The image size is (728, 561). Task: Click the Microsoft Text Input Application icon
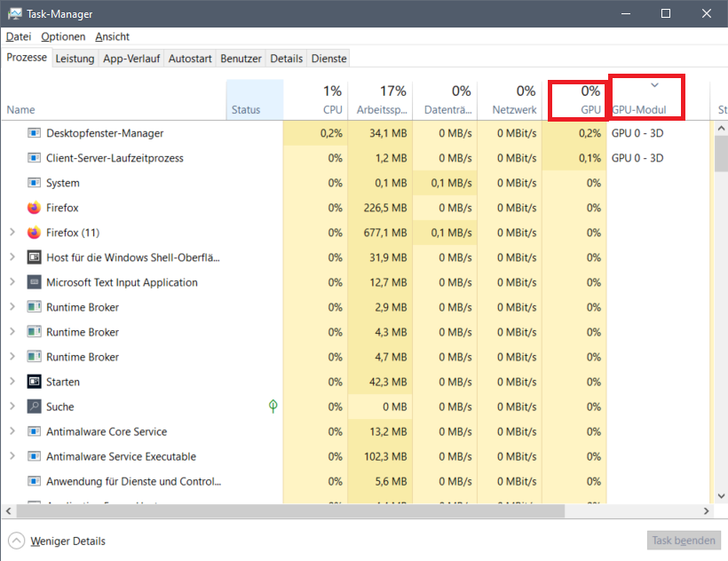[34, 282]
